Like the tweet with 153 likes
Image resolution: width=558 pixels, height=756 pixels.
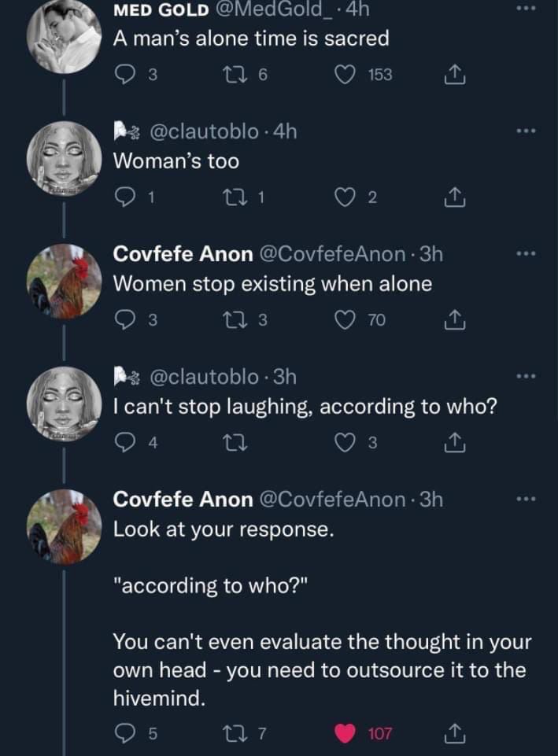pos(346,75)
